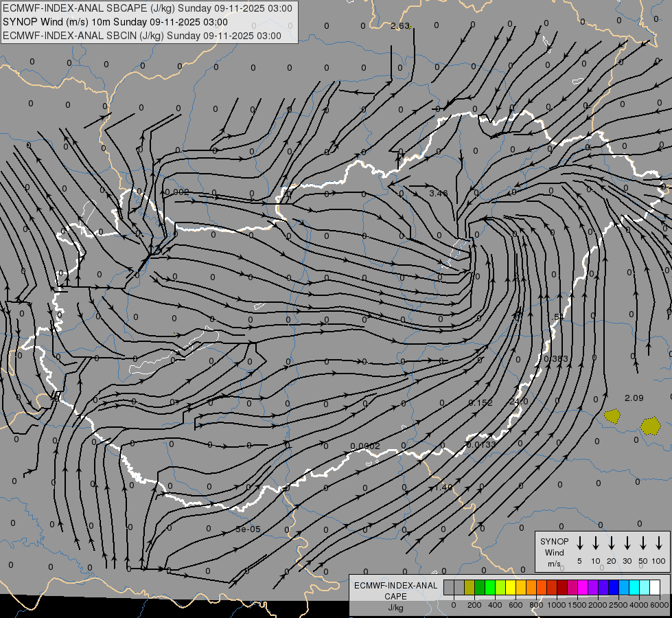672x618 pixels.
Task: Pick the white CAPE legend swatch
Action: point(656,587)
